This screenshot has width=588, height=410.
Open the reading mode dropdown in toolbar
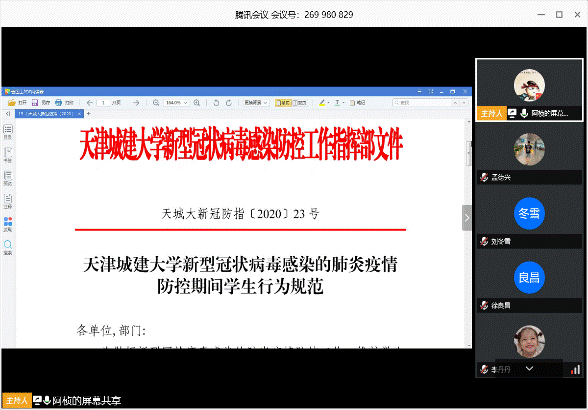256,102
